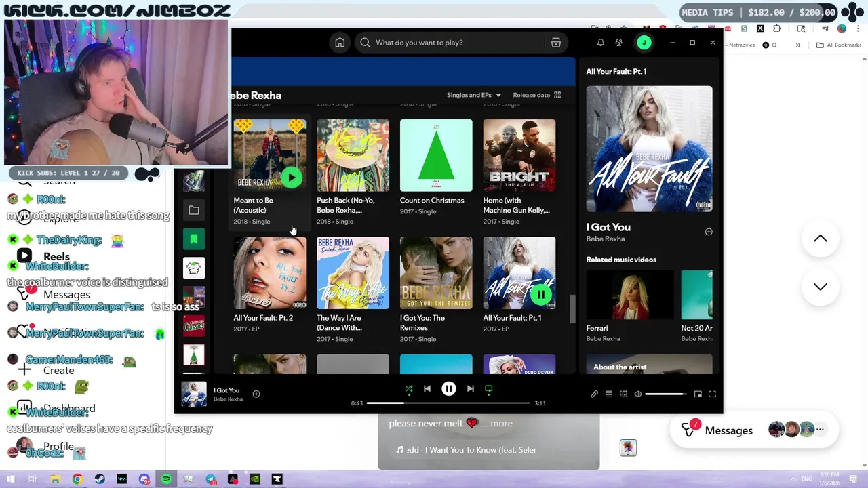Pause All Your Fault: Pt. 1 on album cover
This screenshot has width=868, height=488.
click(x=540, y=294)
